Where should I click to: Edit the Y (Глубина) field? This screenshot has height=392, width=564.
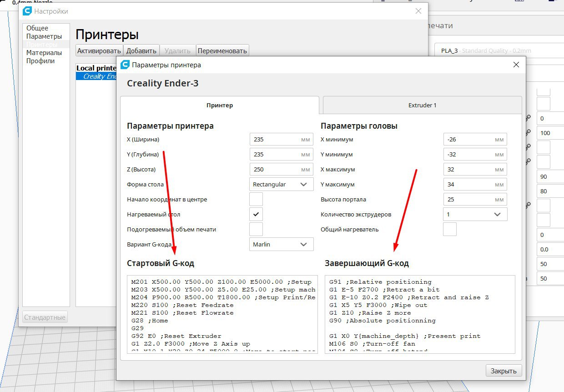point(282,154)
